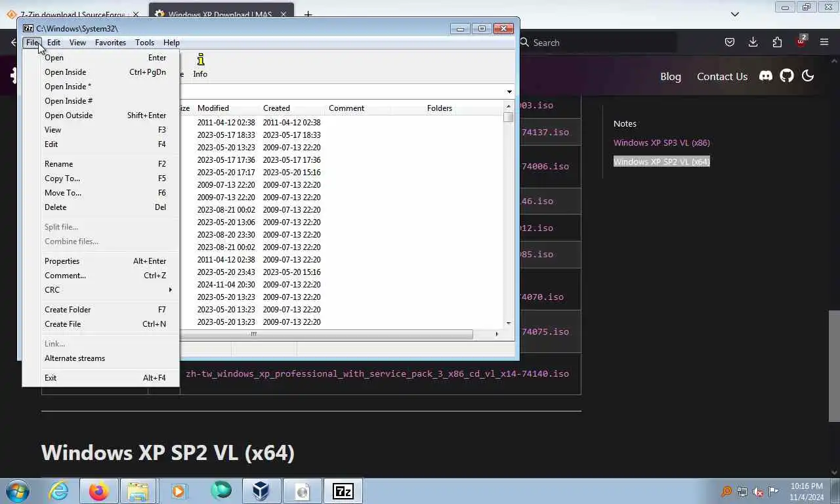Click the 7z taskbar button

[343, 491]
